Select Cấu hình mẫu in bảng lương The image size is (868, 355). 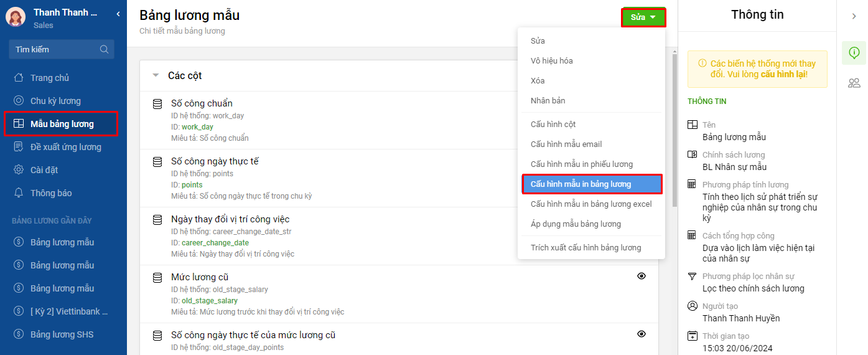point(592,184)
